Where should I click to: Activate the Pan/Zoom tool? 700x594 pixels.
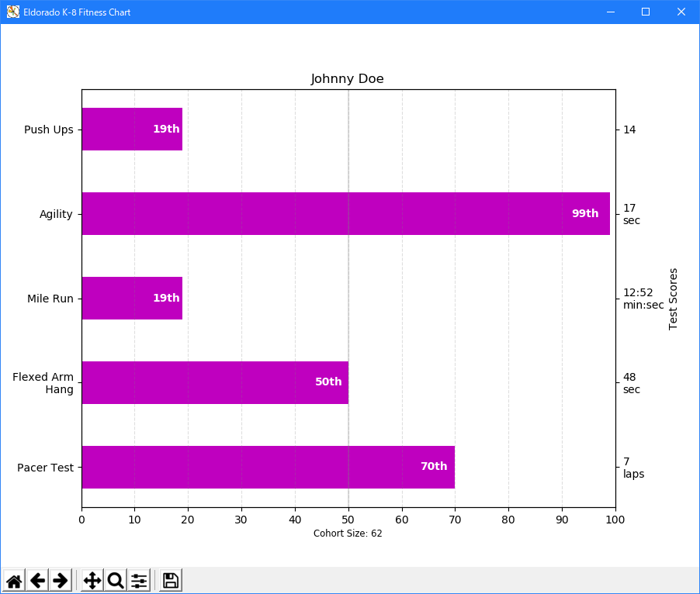click(x=92, y=580)
